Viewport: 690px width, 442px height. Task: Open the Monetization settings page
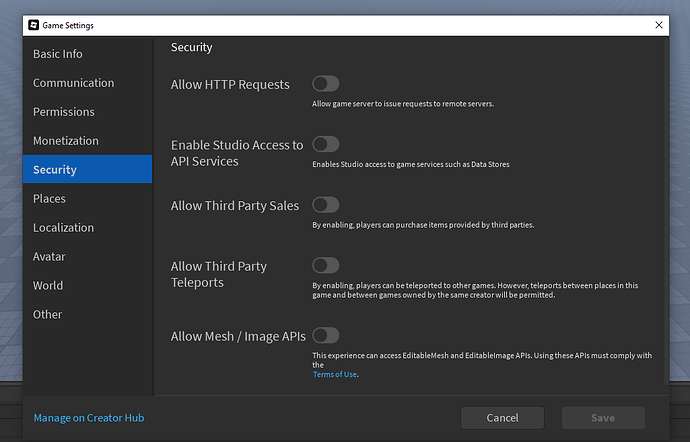(66, 141)
